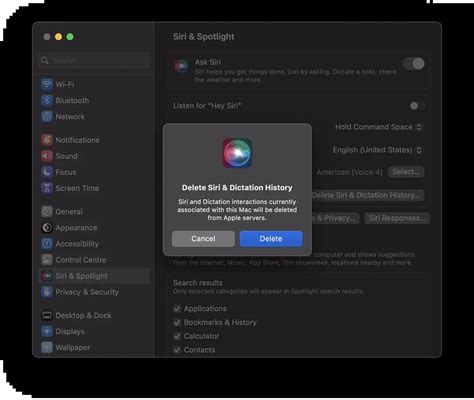
Task: Click the partially hidden & Privacy... button
Action: [335, 218]
